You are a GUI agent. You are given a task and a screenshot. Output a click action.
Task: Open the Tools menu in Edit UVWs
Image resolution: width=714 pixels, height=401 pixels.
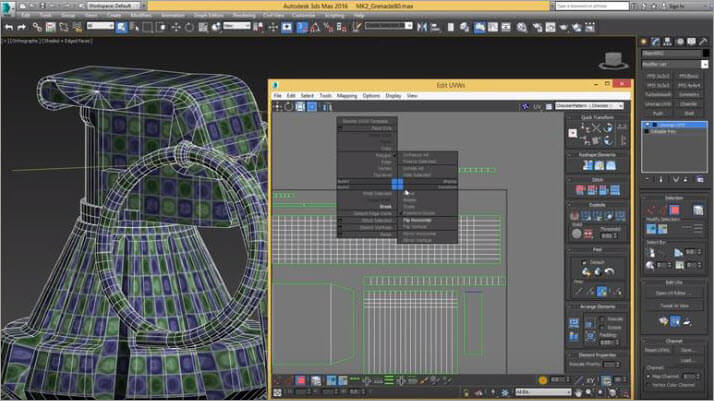[x=325, y=96]
